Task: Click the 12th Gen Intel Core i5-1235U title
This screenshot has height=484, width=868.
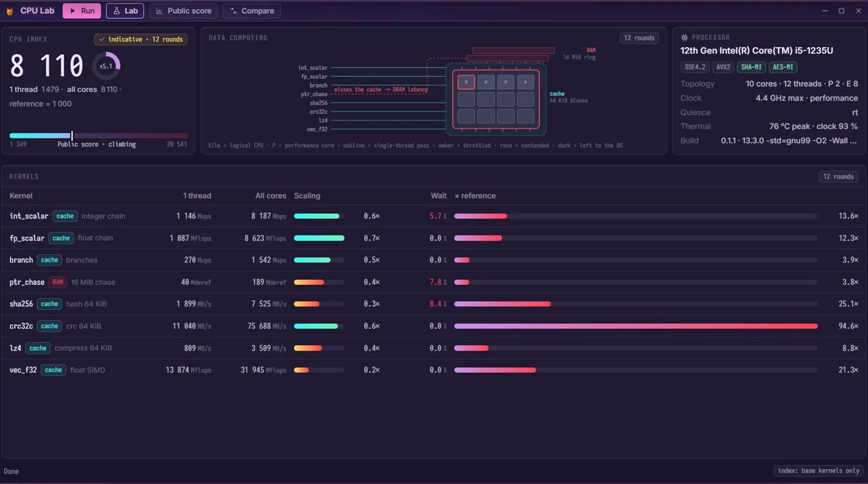Action: [x=756, y=51]
